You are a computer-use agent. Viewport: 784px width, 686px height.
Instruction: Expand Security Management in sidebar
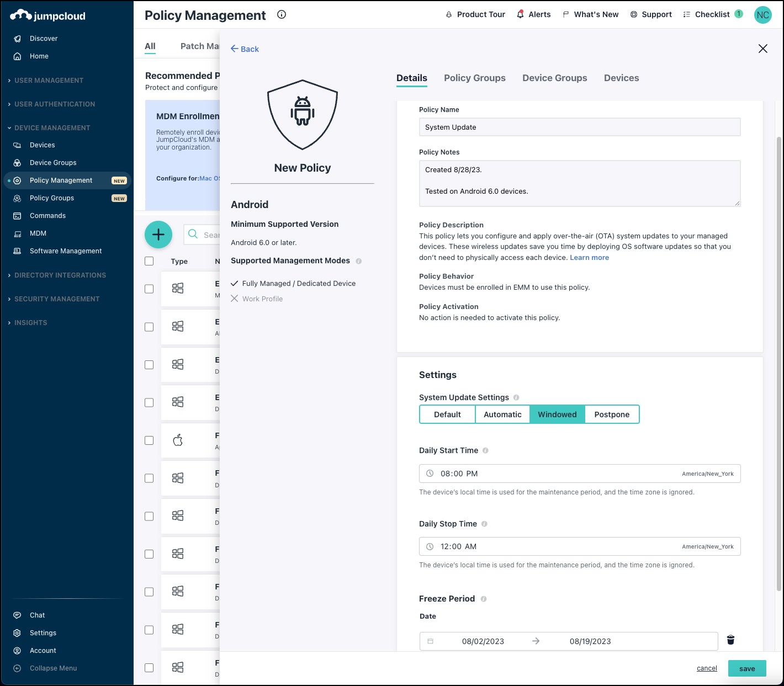click(57, 299)
